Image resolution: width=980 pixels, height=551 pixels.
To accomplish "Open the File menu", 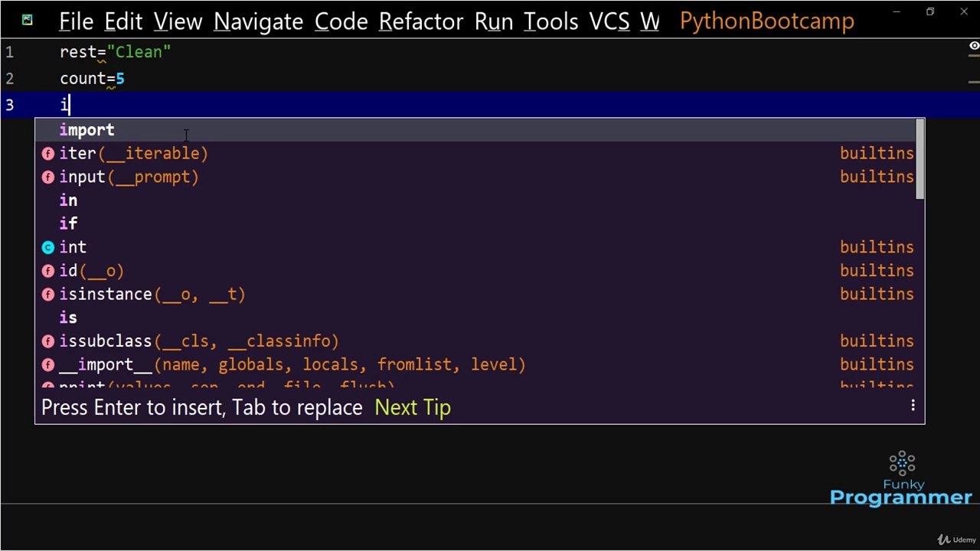I will (76, 21).
